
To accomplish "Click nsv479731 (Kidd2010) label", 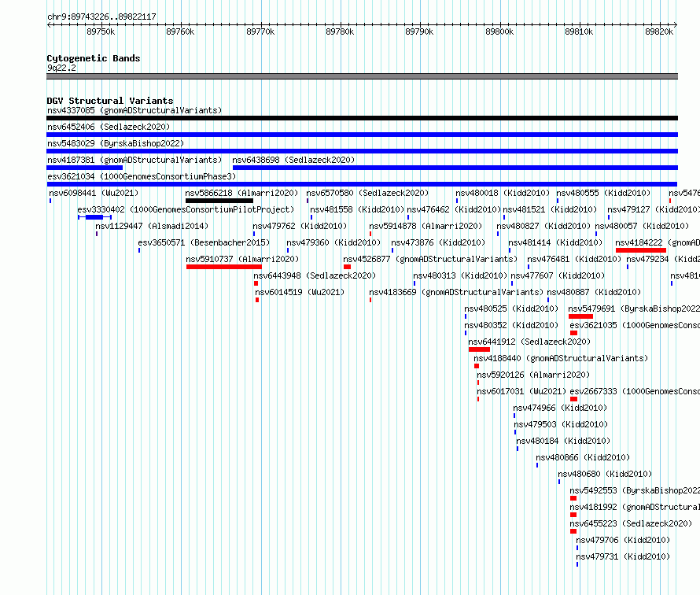I will pos(623,556).
